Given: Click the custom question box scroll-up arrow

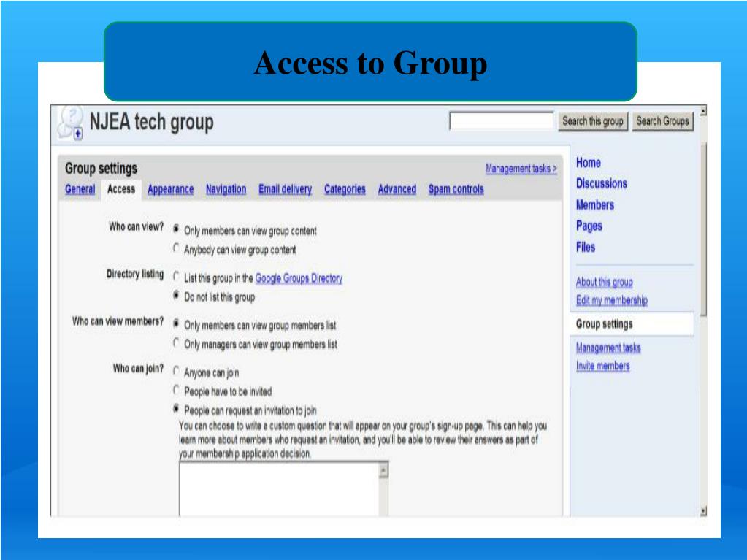Looking at the screenshot, I should tap(383, 470).
